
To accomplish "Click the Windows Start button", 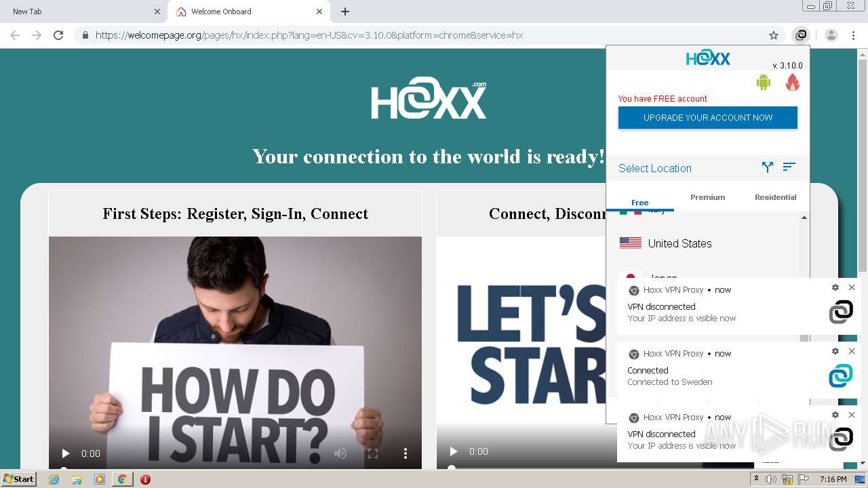I will [18, 479].
